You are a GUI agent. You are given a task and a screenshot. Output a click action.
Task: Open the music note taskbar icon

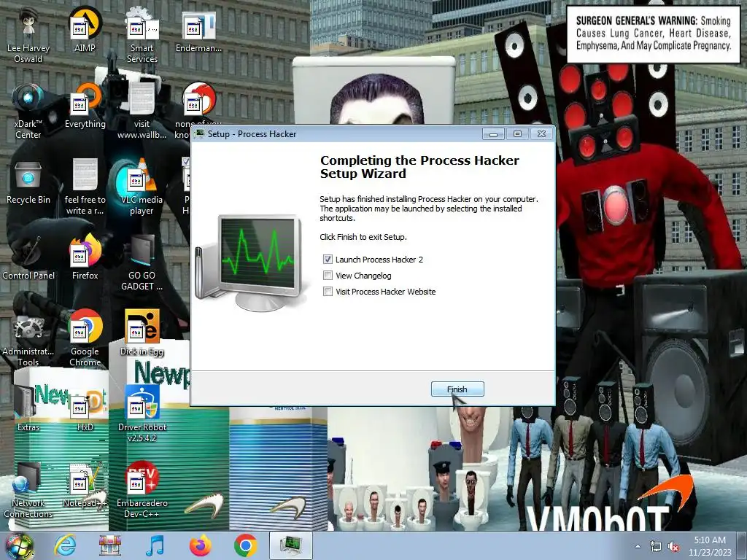click(x=155, y=545)
